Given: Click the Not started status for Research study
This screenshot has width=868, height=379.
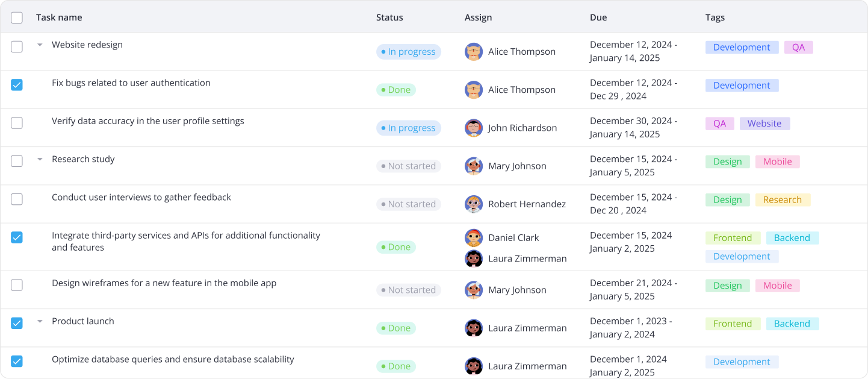Looking at the screenshot, I should pyautogui.click(x=408, y=166).
